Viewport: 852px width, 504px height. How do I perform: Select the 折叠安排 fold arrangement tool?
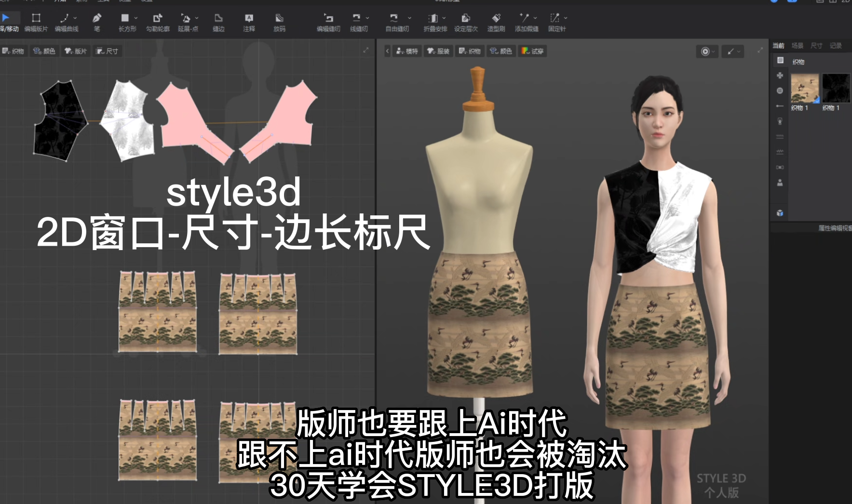click(434, 22)
